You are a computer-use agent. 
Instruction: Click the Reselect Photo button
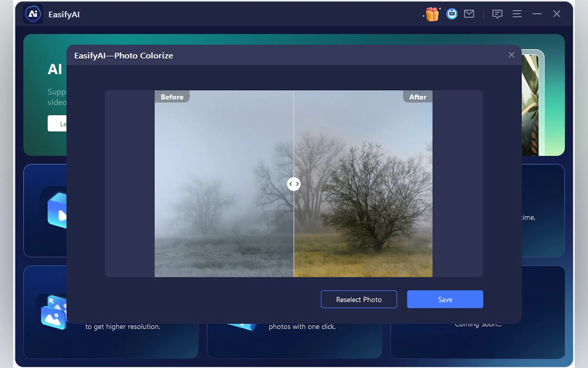359,299
